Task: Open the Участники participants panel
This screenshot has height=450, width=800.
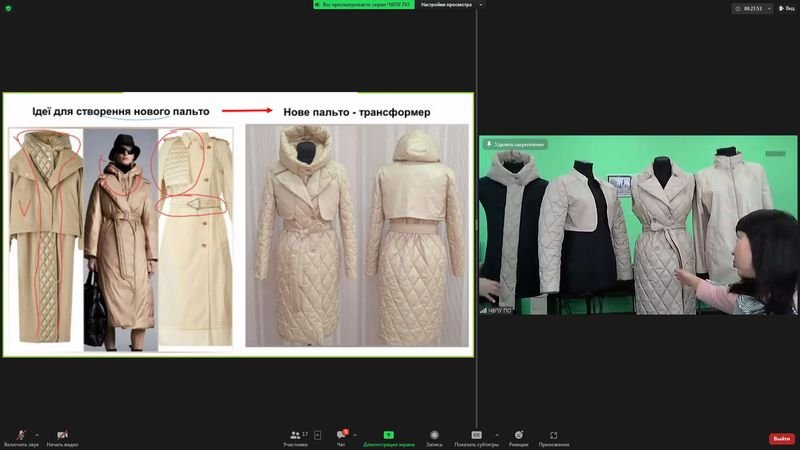Action: click(295, 436)
